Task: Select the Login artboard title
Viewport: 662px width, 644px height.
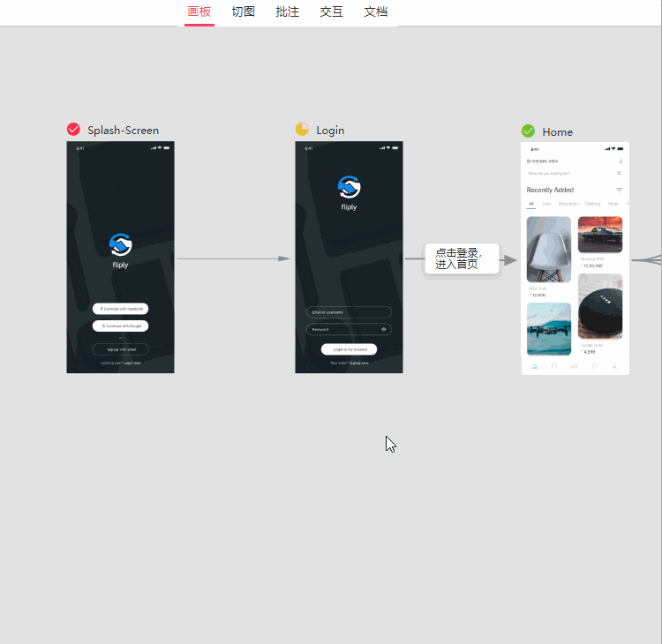Action: (x=330, y=131)
